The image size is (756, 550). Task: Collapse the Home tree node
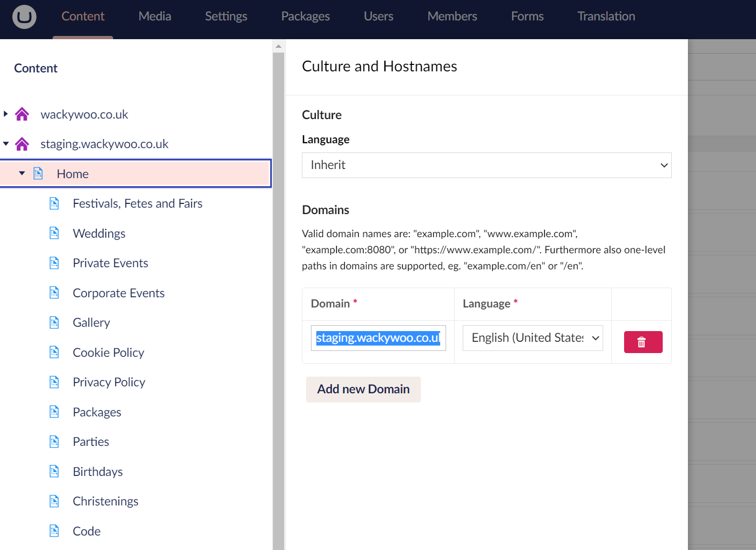tap(22, 173)
